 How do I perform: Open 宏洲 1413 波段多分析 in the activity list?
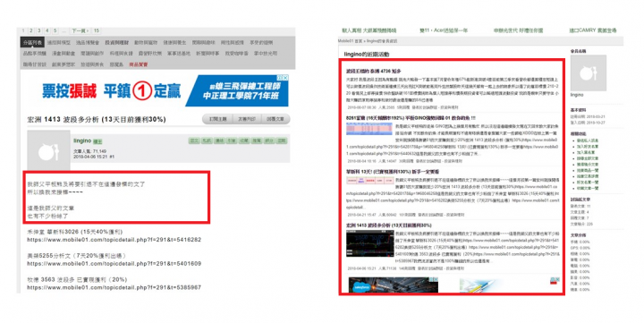(388, 225)
